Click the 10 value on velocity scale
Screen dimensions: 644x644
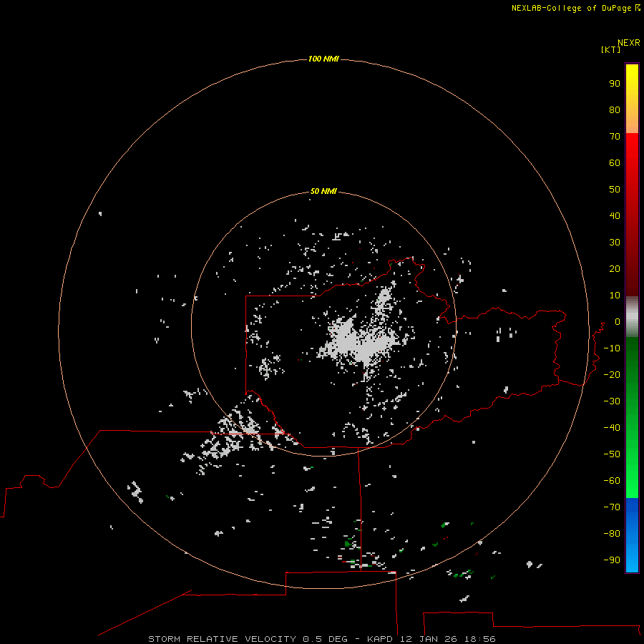tap(615, 296)
